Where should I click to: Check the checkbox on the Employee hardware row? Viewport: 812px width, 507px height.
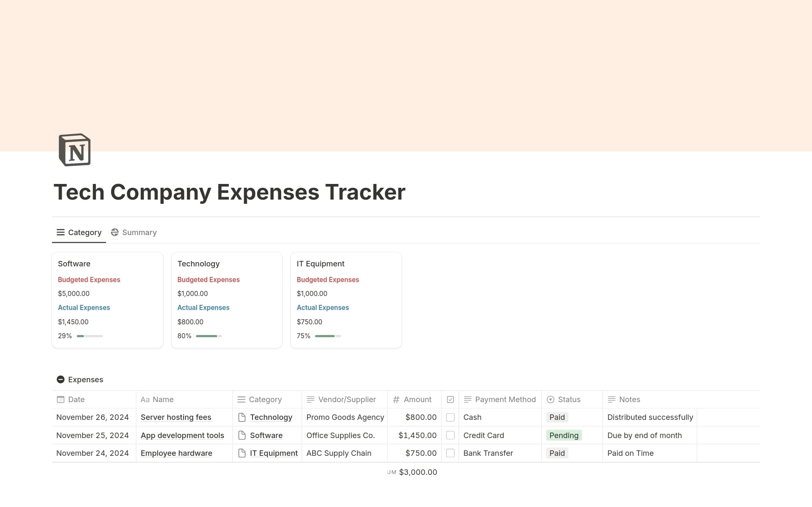(450, 453)
